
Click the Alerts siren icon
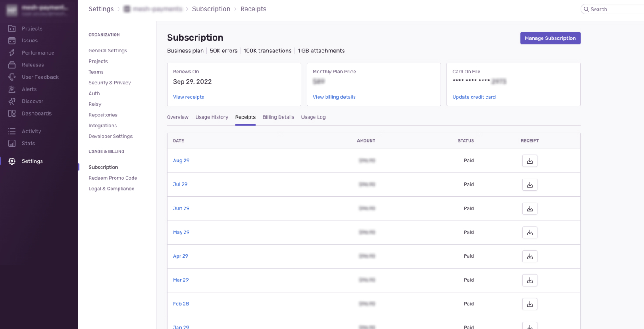tap(12, 89)
